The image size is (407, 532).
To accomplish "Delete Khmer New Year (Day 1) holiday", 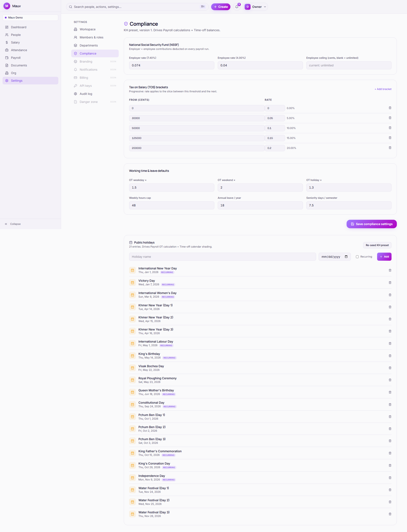I will pos(390,307).
